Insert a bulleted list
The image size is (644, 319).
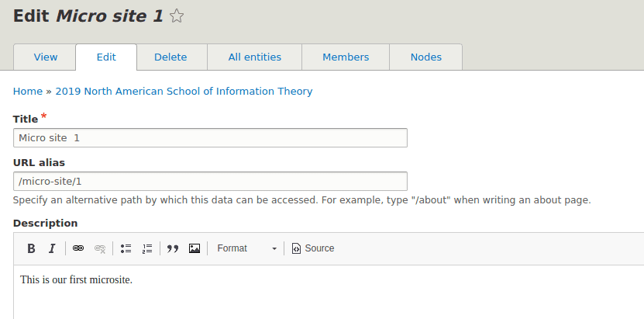(x=126, y=248)
